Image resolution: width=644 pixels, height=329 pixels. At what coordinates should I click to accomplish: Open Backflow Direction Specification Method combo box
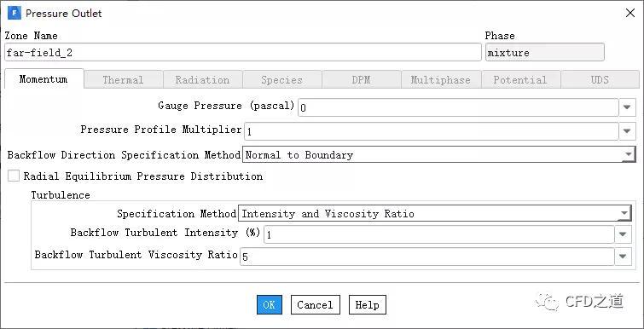[x=438, y=154]
